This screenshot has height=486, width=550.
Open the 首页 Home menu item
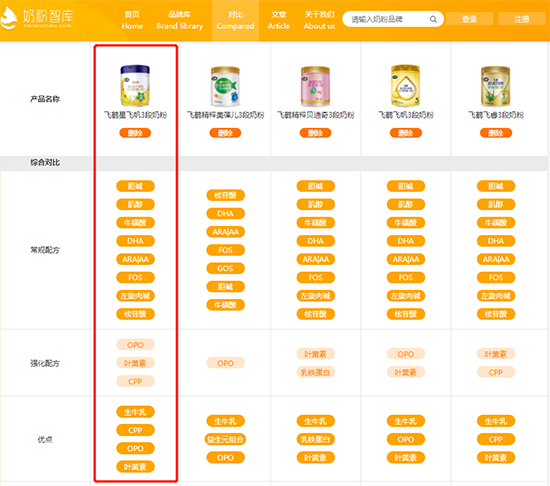[132, 20]
